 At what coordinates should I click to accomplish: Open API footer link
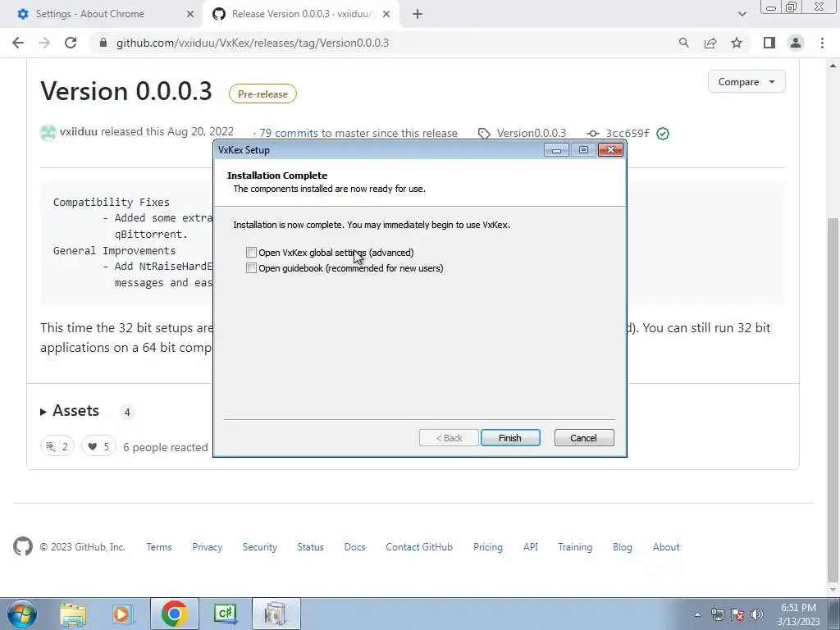[531, 547]
